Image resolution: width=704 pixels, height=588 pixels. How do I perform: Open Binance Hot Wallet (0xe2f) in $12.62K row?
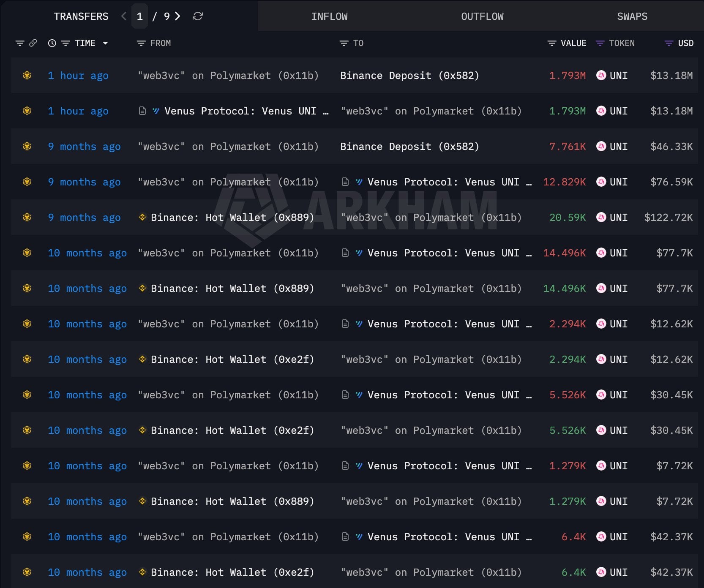232,359
